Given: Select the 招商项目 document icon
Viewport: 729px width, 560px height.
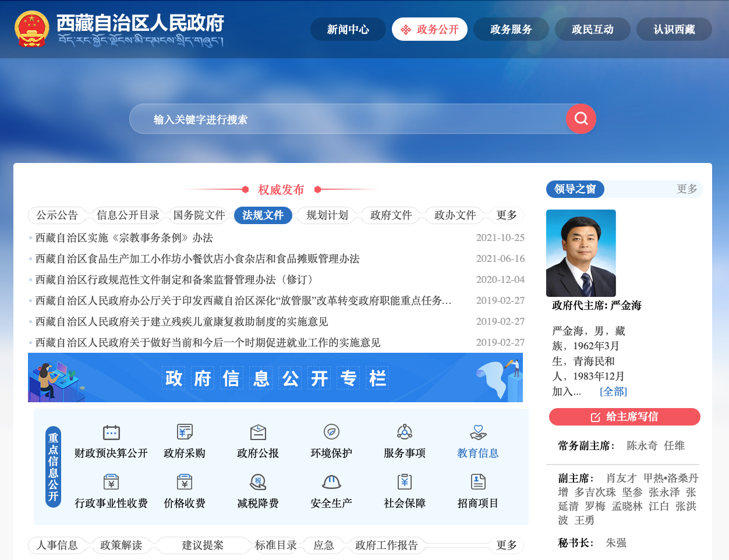Looking at the screenshot, I should [x=478, y=482].
